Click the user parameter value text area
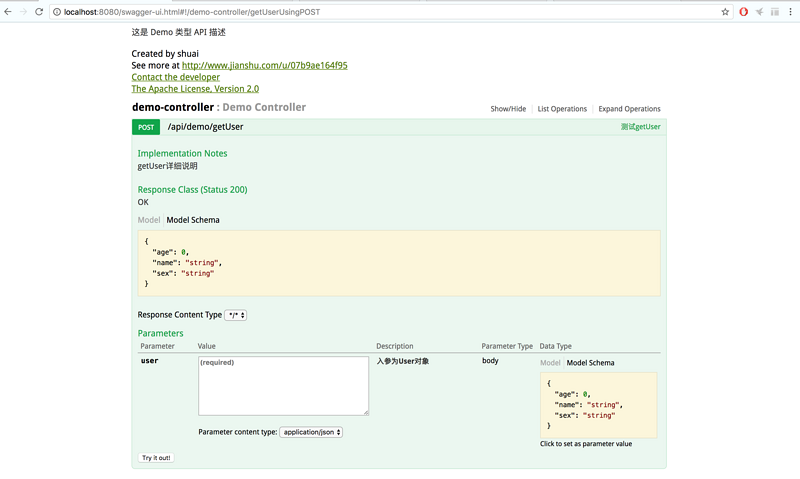The width and height of the screenshot is (800, 479). pyautogui.click(x=283, y=385)
